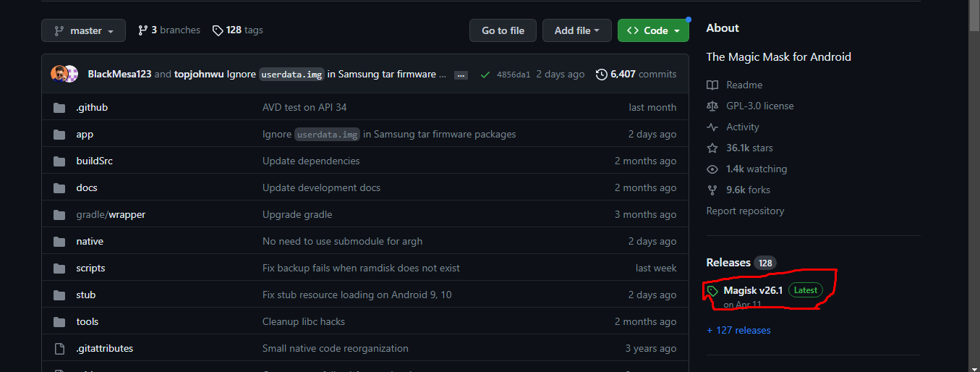Click the folder icon beside .github
The width and height of the screenshot is (980, 372).
[59, 108]
